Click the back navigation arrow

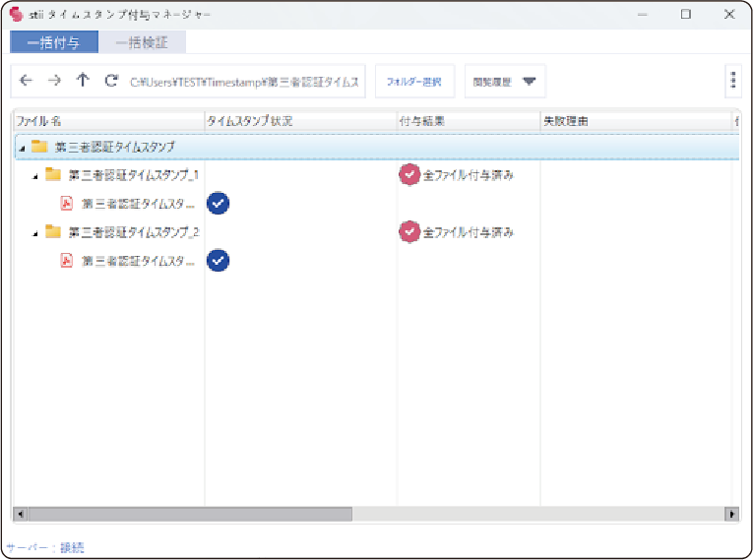point(27,82)
